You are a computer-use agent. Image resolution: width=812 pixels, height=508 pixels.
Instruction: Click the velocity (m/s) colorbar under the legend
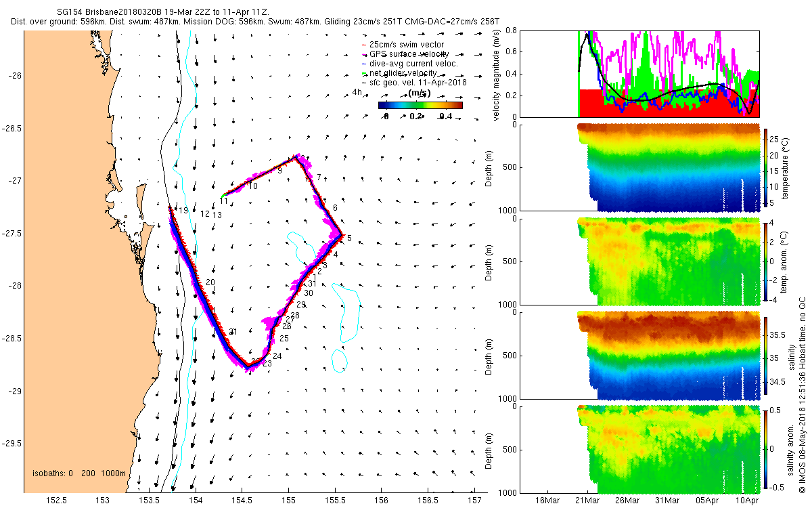[420, 105]
